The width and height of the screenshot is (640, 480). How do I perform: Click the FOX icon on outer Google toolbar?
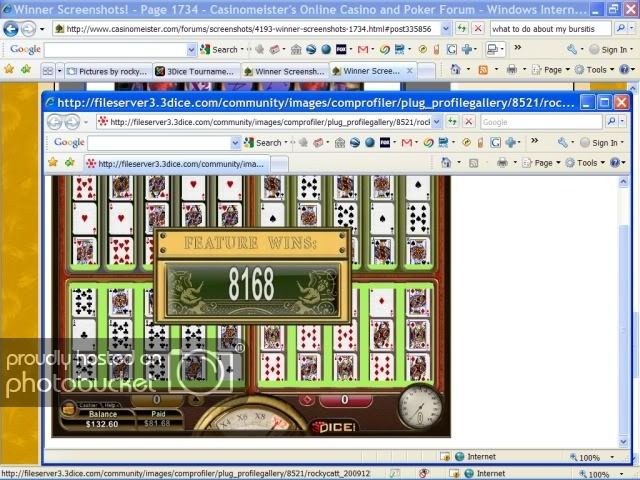click(341, 49)
